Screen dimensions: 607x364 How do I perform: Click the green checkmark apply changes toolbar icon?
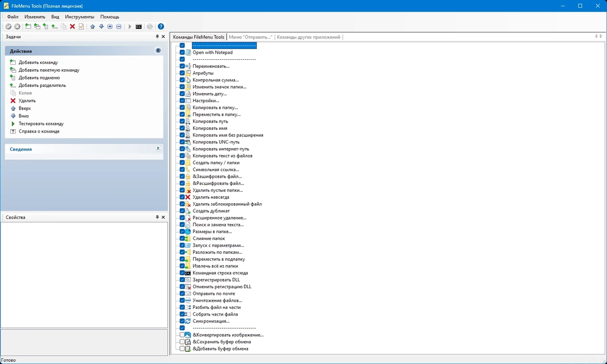click(9, 26)
